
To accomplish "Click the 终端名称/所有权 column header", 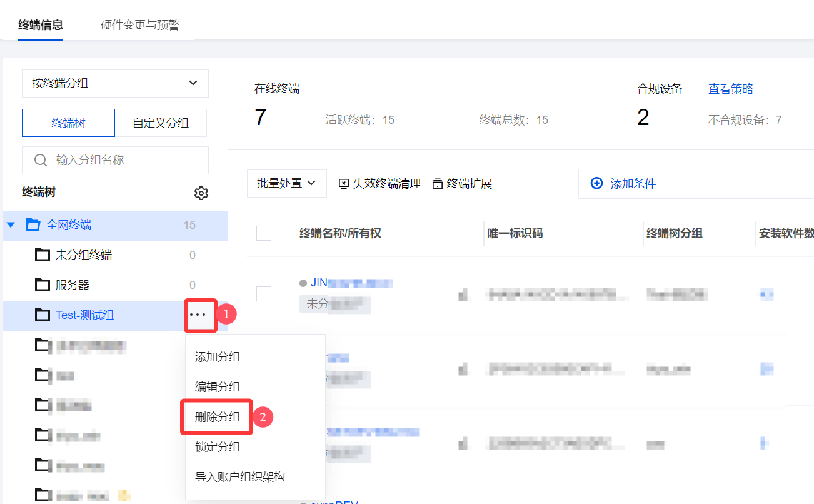I will coord(340,233).
